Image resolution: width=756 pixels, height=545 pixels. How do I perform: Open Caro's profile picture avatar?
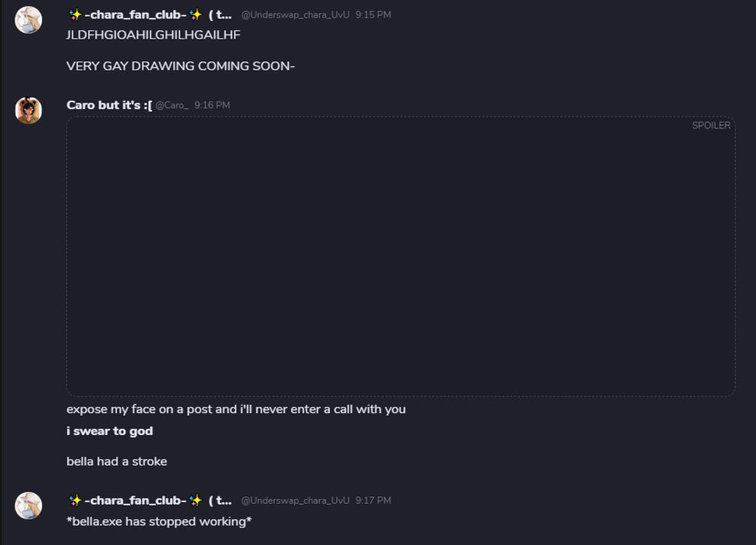29,110
